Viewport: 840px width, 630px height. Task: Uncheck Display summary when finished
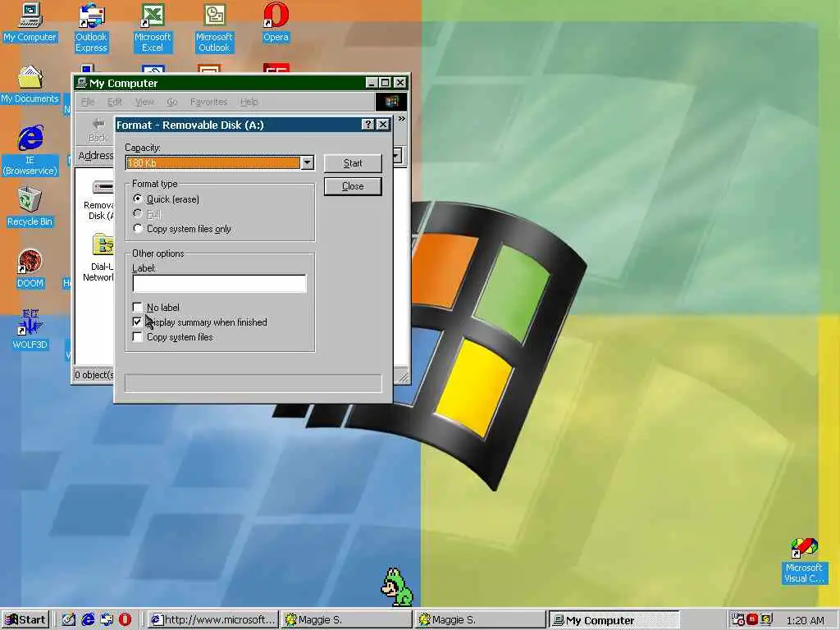138,322
